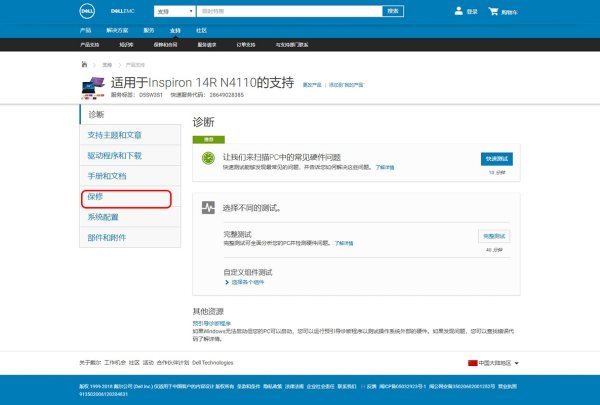Viewport: 600px width, 405px height.
Task: Open the 服务 top menu
Action: [x=148, y=30]
